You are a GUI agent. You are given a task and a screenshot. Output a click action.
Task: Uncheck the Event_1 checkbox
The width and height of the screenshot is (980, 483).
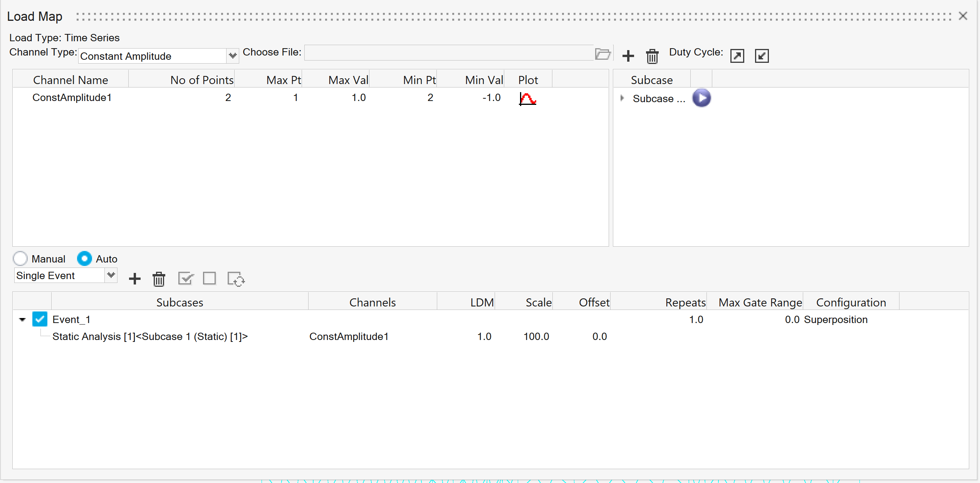[x=40, y=319]
